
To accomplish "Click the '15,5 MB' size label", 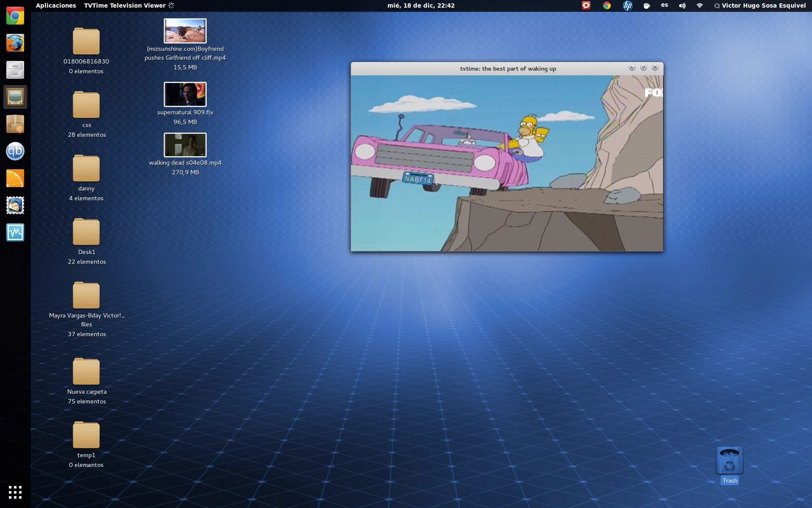I will point(185,67).
